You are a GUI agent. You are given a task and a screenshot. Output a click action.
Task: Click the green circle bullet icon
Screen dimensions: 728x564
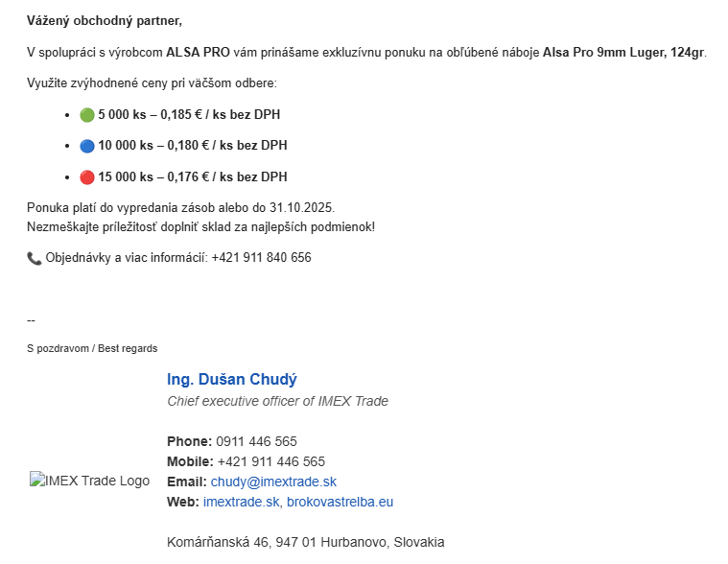[86, 115]
